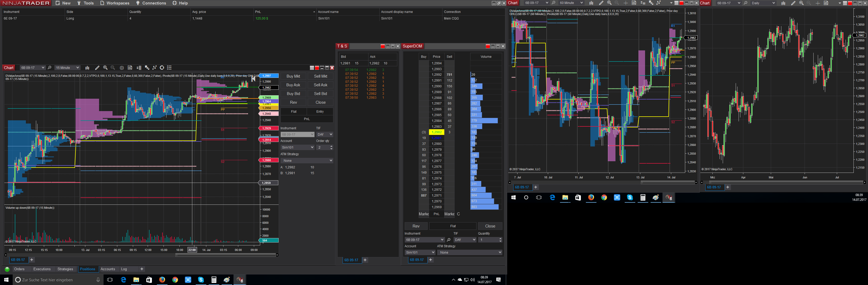Zoom in on the 15 Minute chart
This screenshot has width=868, height=285.
(x=105, y=68)
